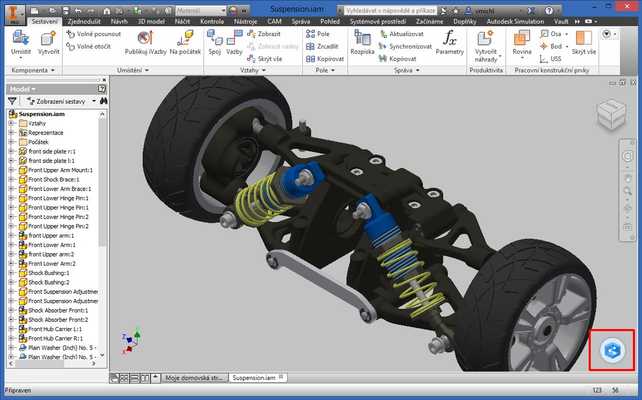Click the Inventor application logo button
Image resolution: width=642 pixels, height=400 pixels.
(x=14, y=14)
